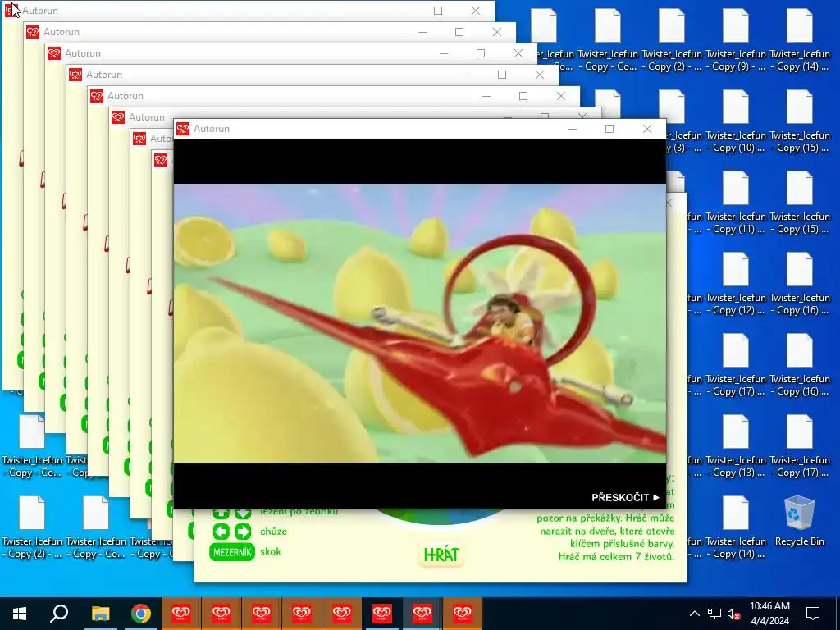Open File Explorer from the taskbar
Image resolution: width=840 pixels, height=630 pixels.
[100, 614]
